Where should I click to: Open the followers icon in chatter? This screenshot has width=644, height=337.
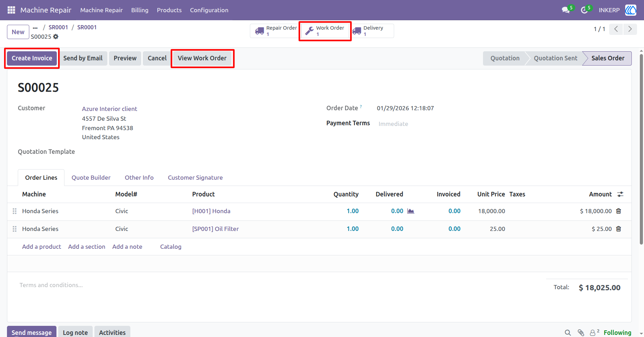pyautogui.click(x=594, y=332)
